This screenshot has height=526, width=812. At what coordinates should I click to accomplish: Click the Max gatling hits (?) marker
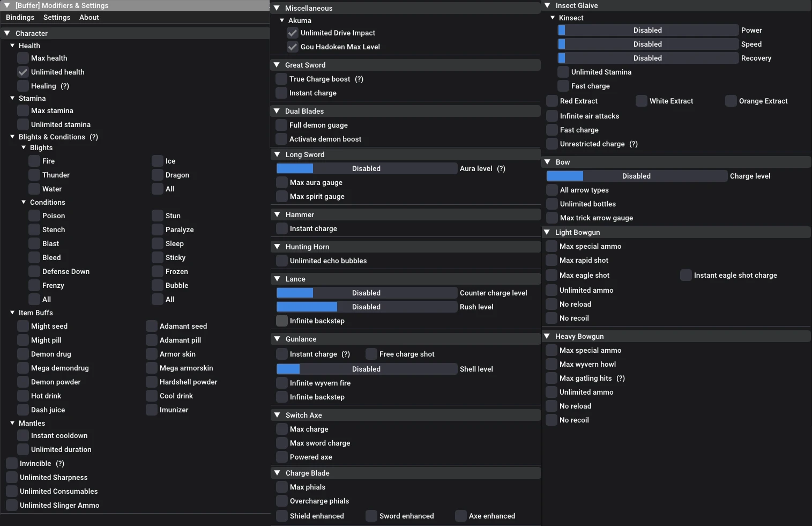pyautogui.click(x=621, y=378)
